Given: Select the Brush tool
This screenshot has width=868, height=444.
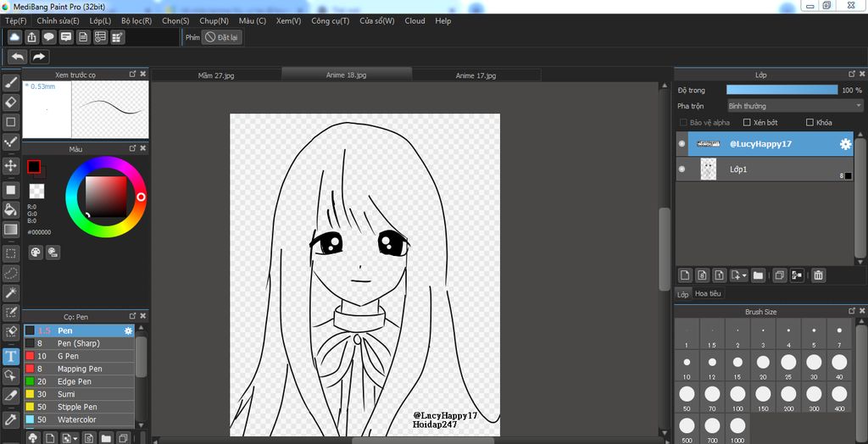Looking at the screenshot, I should click(10, 83).
